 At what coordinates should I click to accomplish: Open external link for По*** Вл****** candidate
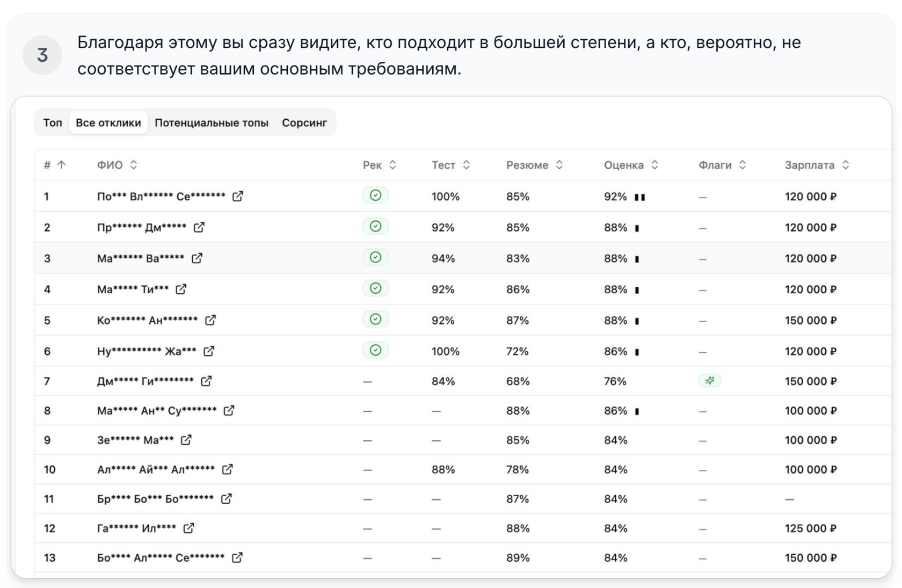tap(237, 197)
